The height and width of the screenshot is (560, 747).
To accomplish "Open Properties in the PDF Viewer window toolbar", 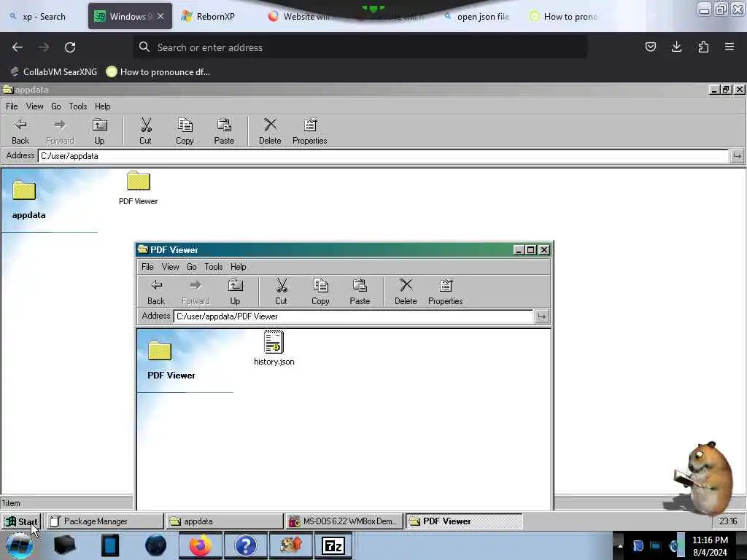I will coord(446,292).
